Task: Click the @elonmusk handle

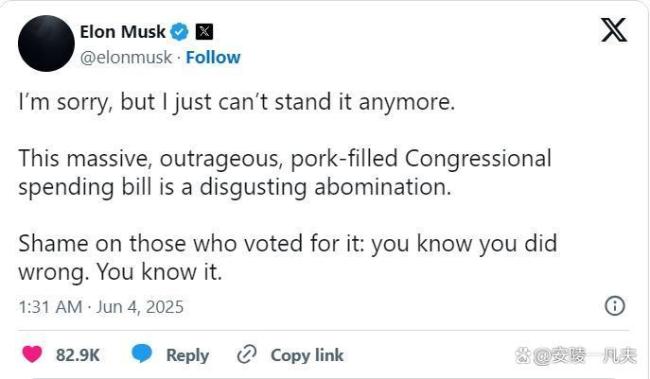Action: (126, 58)
